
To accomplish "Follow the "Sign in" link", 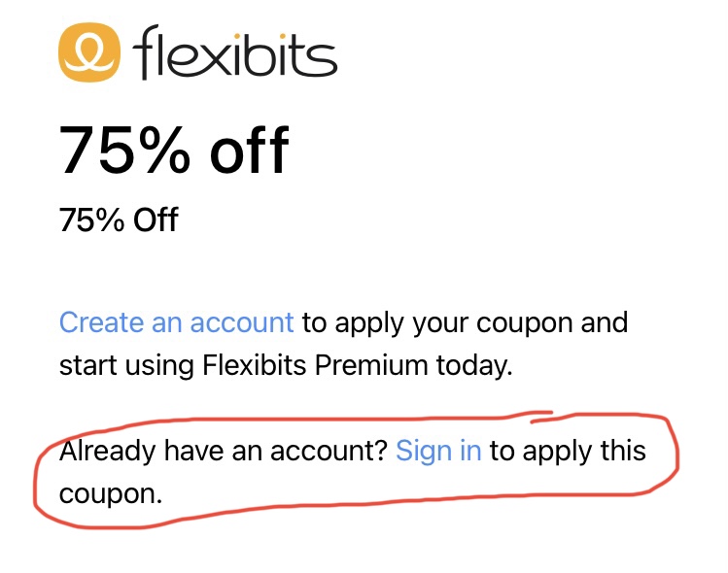I will click(x=438, y=451).
